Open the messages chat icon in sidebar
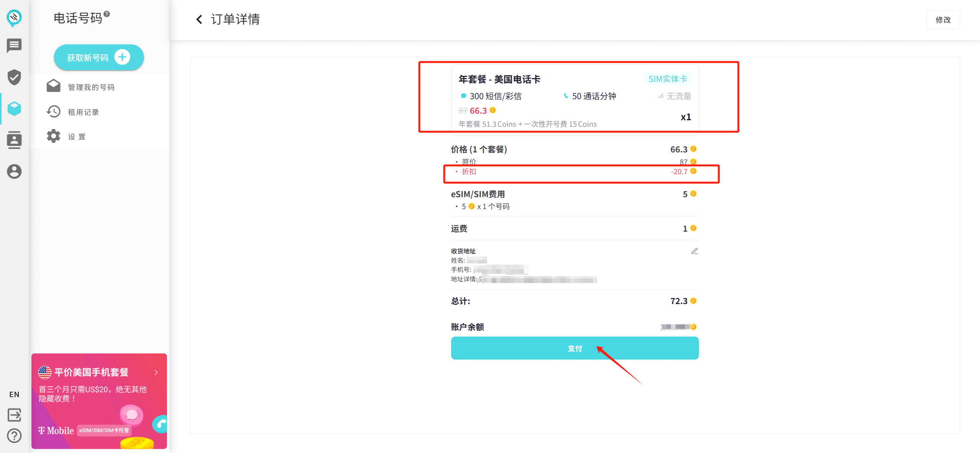 pos(14,46)
